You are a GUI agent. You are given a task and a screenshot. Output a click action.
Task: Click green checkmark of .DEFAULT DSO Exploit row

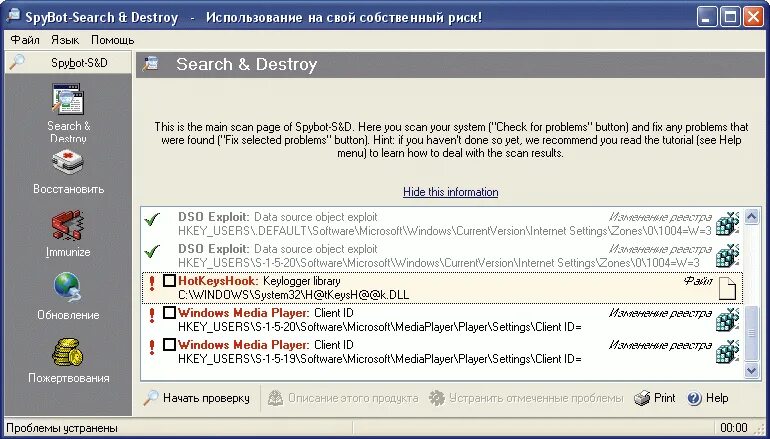tap(152, 220)
